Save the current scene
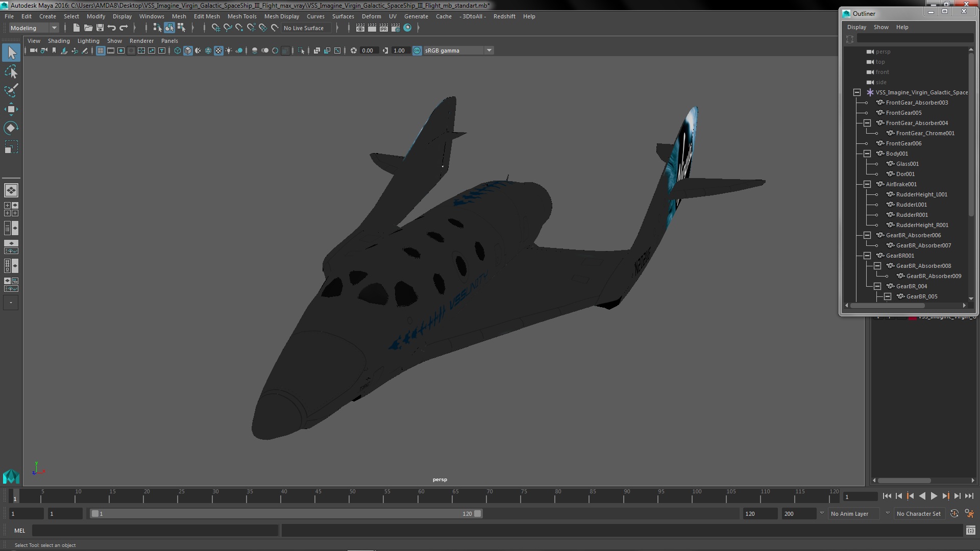The height and width of the screenshot is (551, 980). tap(100, 28)
